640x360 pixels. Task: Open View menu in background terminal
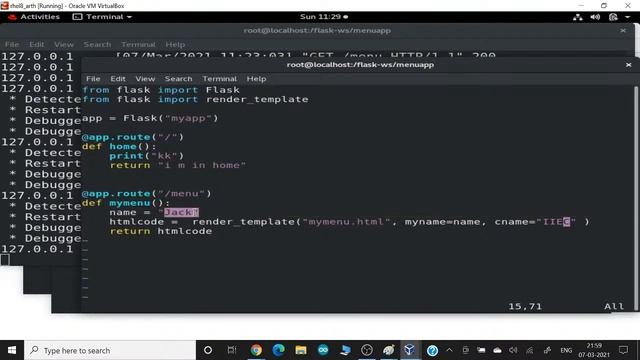[x=64, y=44]
